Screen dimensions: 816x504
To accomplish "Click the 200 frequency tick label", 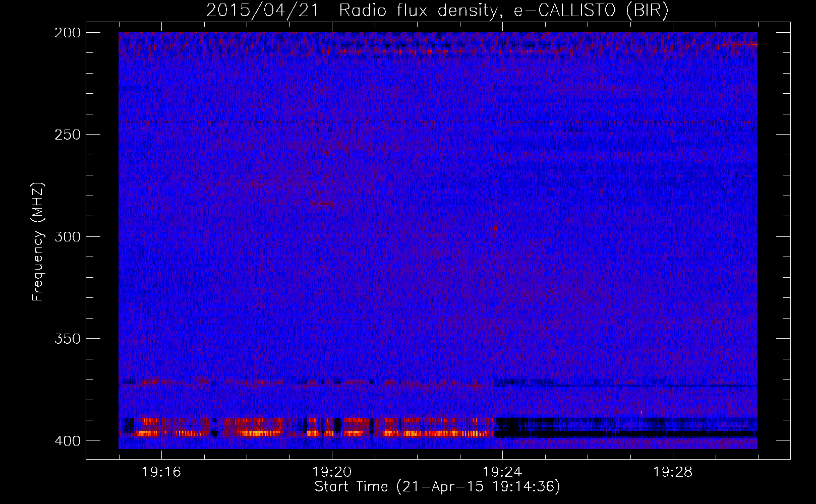I will pos(67,33).
